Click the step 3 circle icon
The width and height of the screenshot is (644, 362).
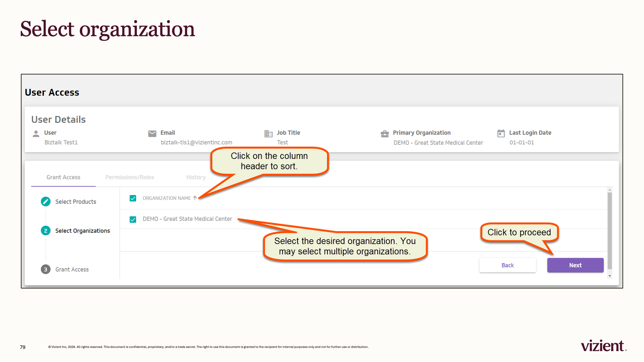pyautogui.click(x=46, y=269)
